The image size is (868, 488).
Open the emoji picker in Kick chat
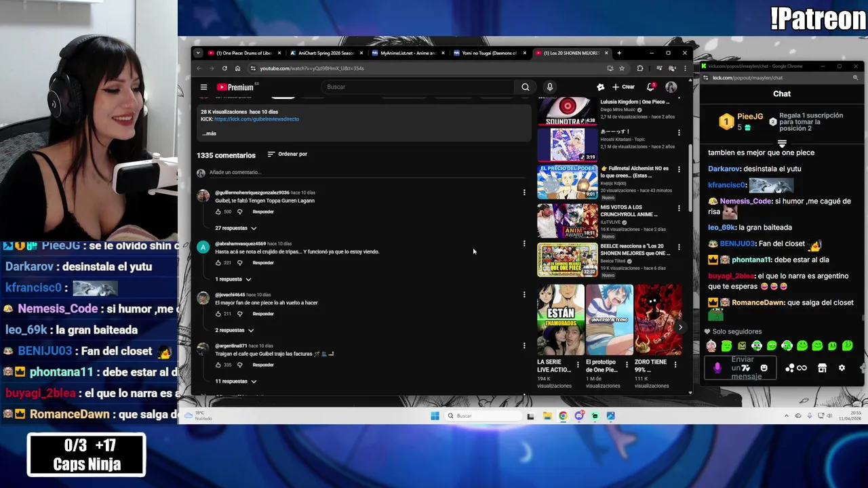[x=764, y=368]
